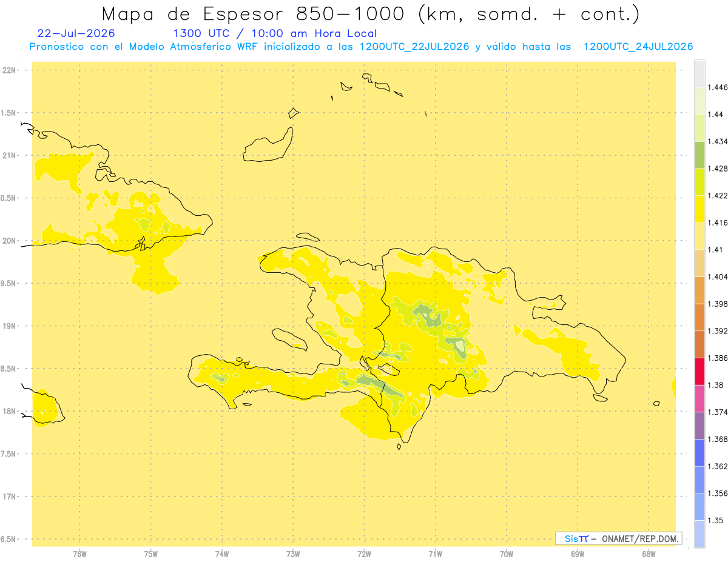Select the blue legend swatch between 1.362 and 1.368
728x562 pixels.
pyautogui.click(x=699, y=452)
